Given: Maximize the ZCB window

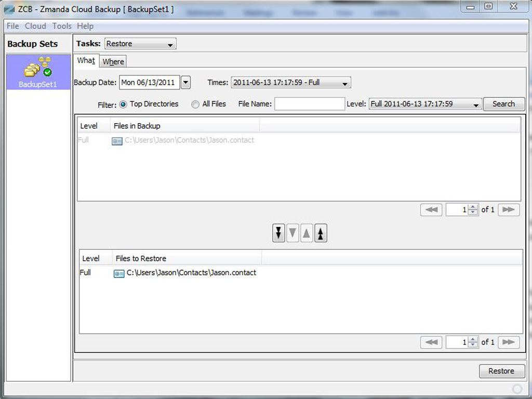Looking at the screenshot, I should pyautogui.click(x=488, y=6).
